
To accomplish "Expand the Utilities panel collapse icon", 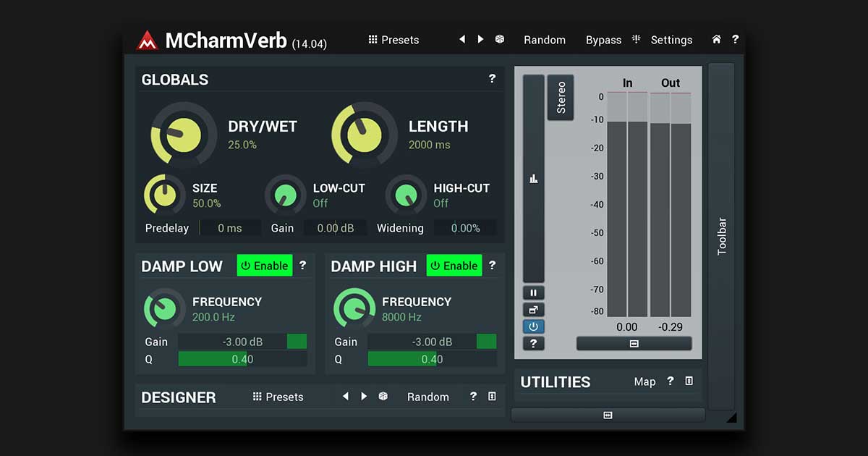I will coord(689,381).
